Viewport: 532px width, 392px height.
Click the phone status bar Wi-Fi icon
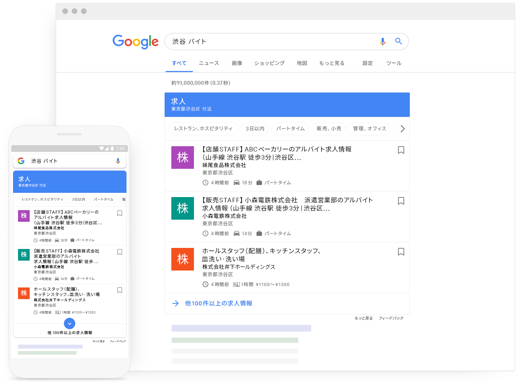pos(102,149)
